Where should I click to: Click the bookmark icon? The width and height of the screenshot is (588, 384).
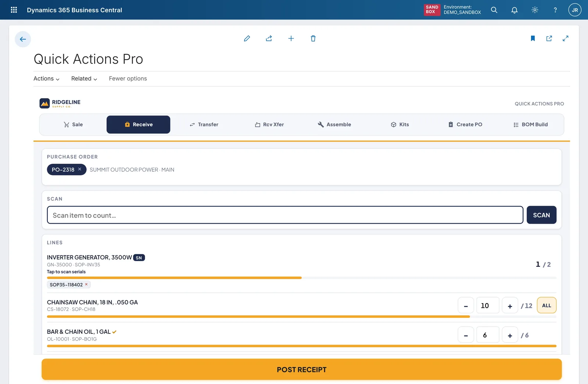coord(533,38)
